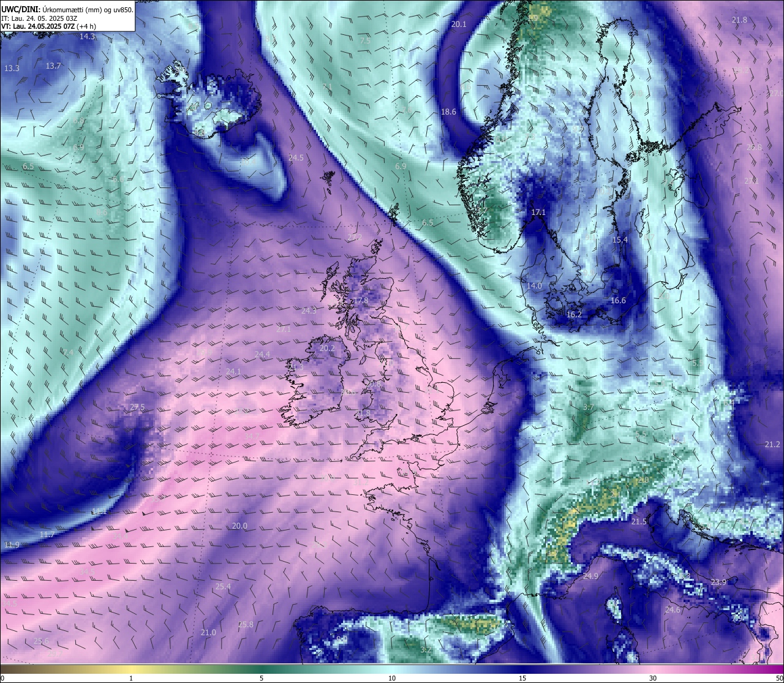Viewport: 784px width, 683px height.
Task: Select the 20.2 value over Ireland
Action: (327, 349)
